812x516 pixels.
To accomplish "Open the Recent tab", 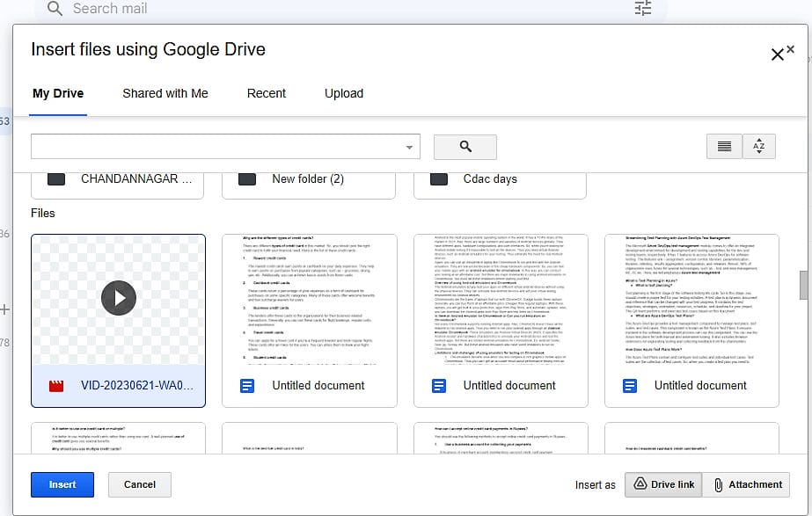I will click(266, 93).
